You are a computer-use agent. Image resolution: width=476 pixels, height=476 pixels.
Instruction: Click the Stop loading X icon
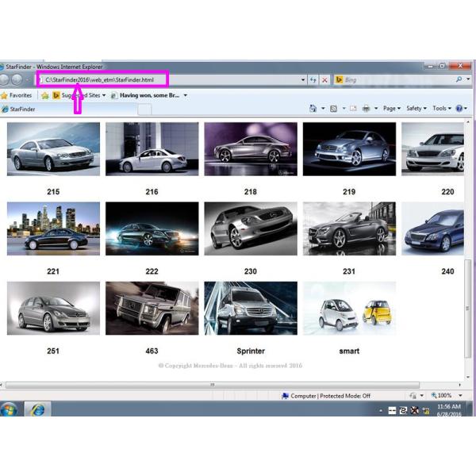coord(325,80)
